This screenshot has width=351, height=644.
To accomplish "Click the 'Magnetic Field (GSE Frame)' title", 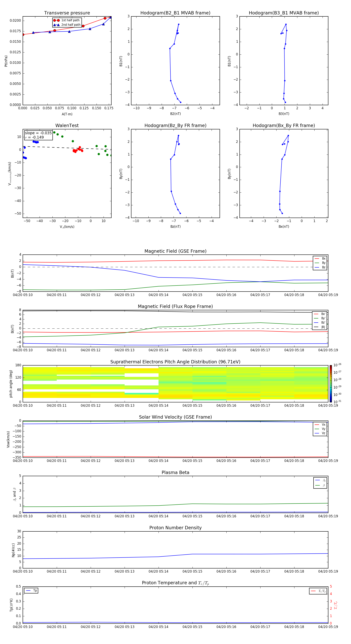I will [175, 251].
